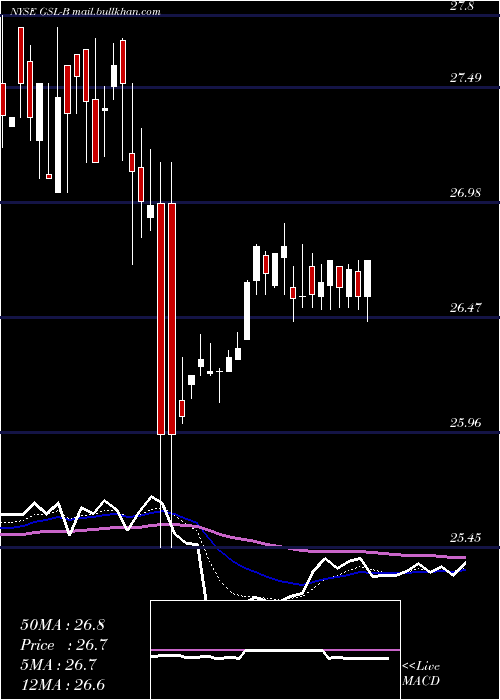Click the Price : 26.7 readout
This screenshot has height=700, width=500.
64,645
